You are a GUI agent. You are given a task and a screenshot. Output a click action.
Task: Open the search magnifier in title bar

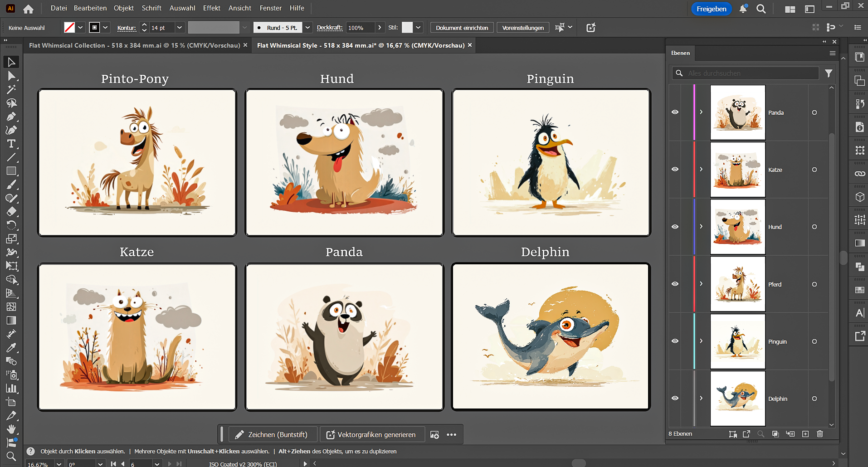click(x=761, y=9)
